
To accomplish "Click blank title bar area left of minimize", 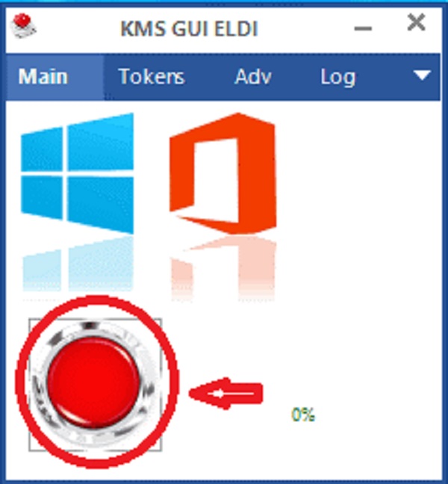I will [305, 28].
